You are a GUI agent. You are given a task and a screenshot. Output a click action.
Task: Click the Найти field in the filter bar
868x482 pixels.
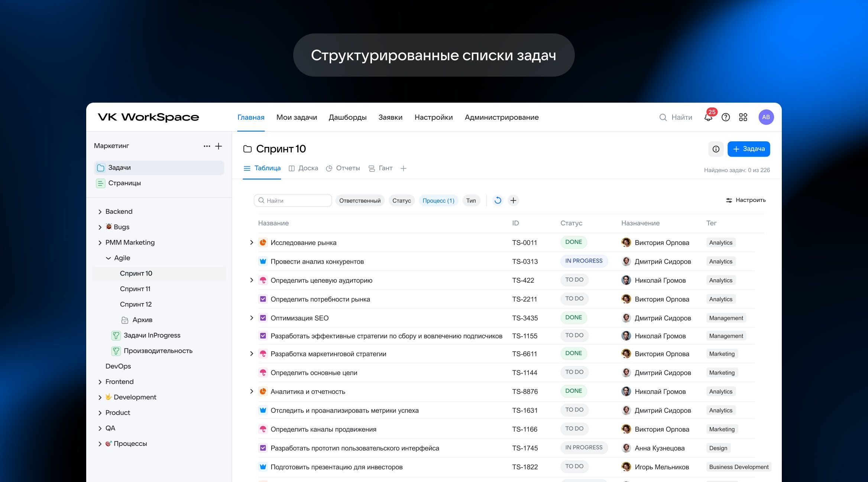coord(293,200)
